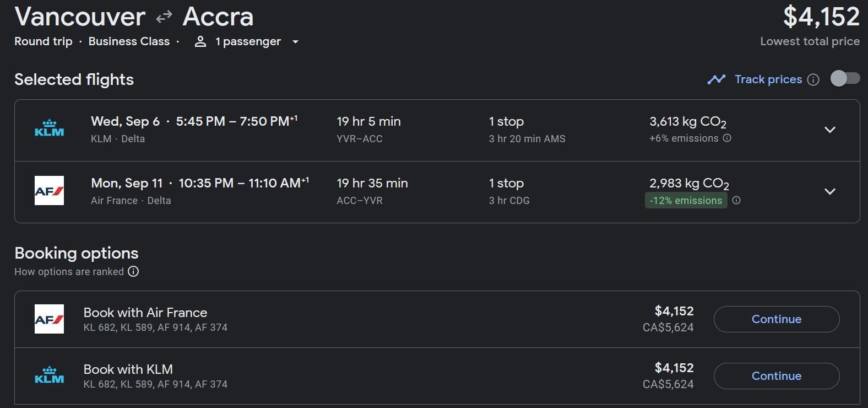Click the Air France logo on the return flight
The image size is (868, 408).
(49, 190)
